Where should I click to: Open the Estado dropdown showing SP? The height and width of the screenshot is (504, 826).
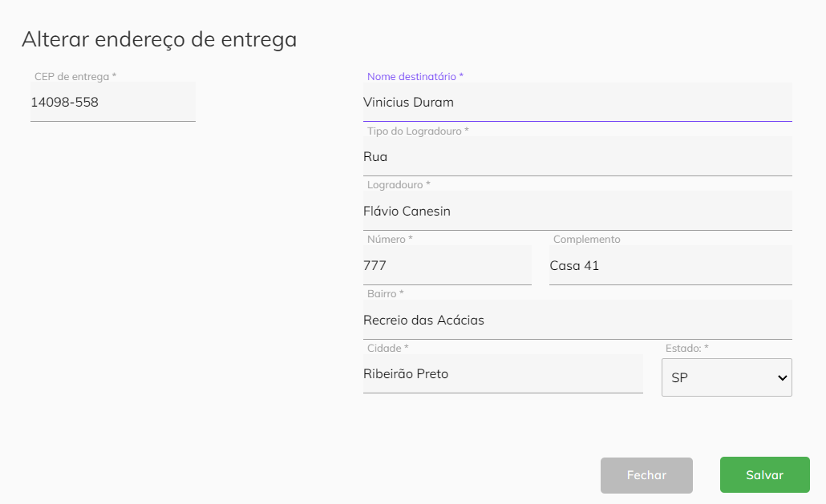(727, 377)
